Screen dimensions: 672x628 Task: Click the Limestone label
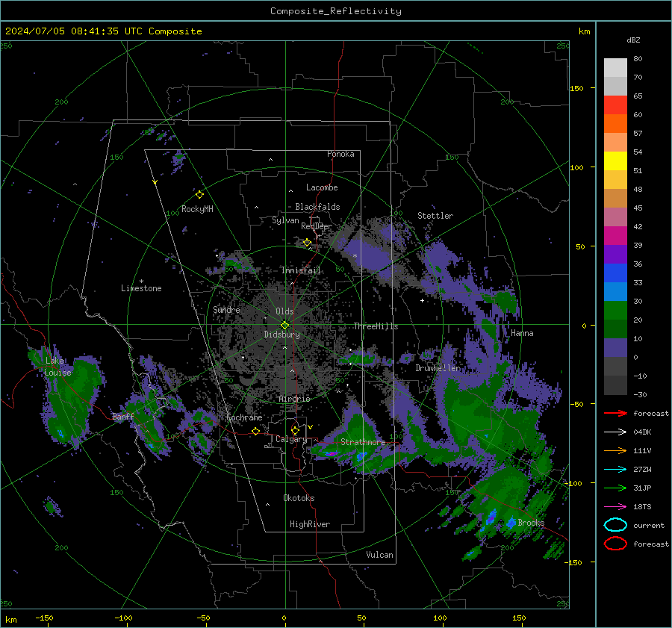(141, 288)
